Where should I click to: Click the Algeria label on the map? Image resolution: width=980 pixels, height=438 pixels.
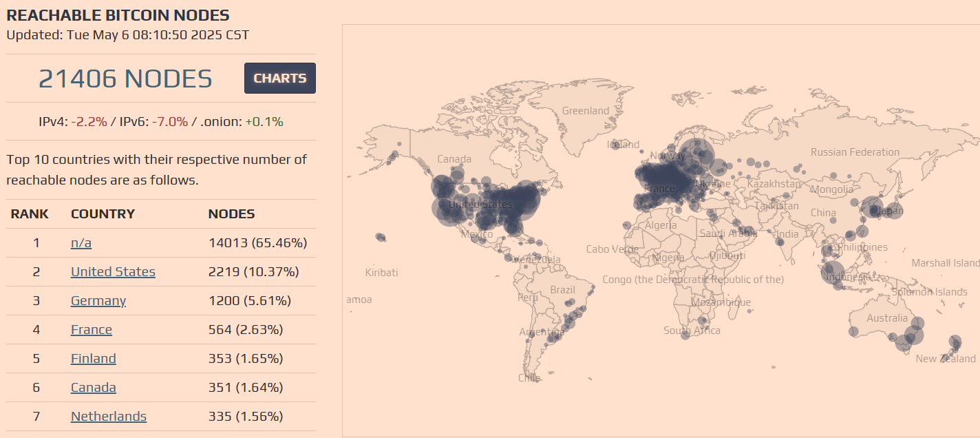pyautogui.click(x=661, y=225)
